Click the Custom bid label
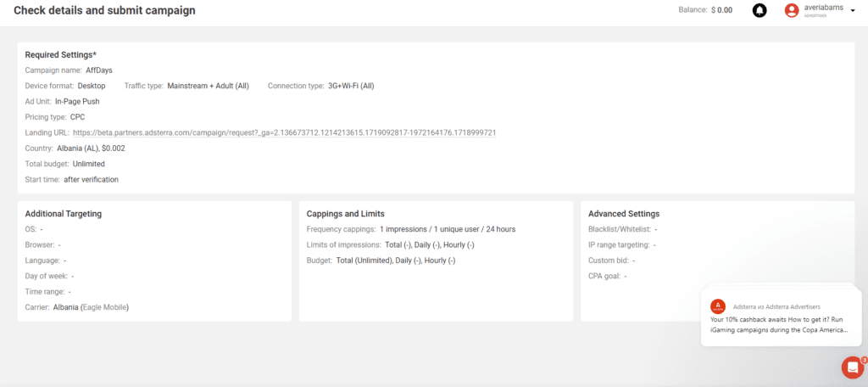The width and height of the screenshot is (868, 387). pyautogui.click(x=609, y=261)
